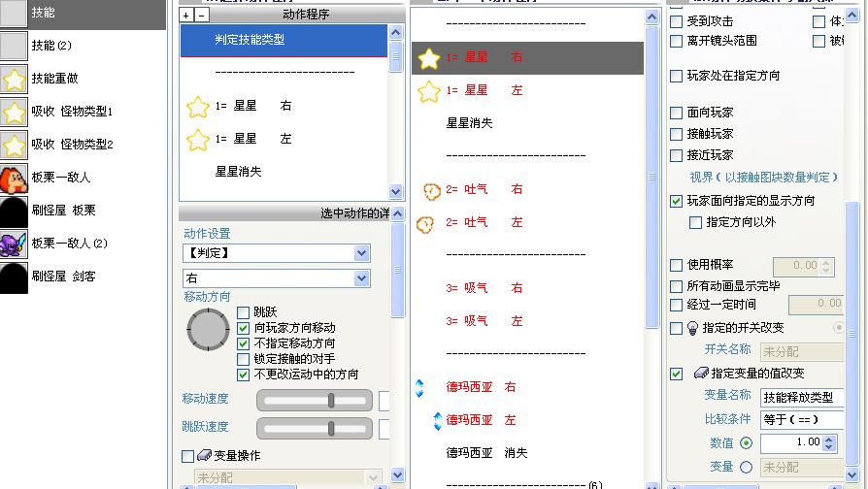
Task: Select the 3= 吸气 右 row
Action: 527,288
